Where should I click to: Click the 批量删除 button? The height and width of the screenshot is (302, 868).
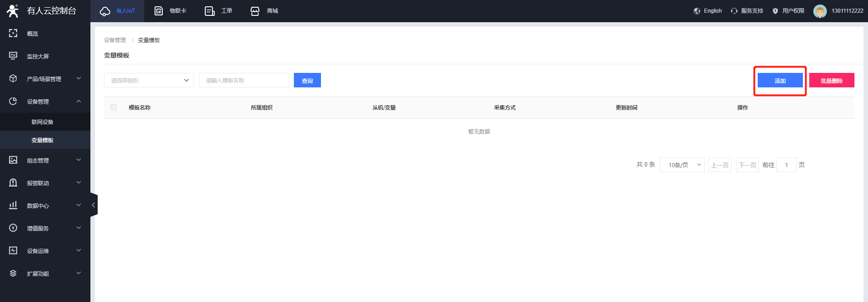pyautogui.click(x=832, y=80)
